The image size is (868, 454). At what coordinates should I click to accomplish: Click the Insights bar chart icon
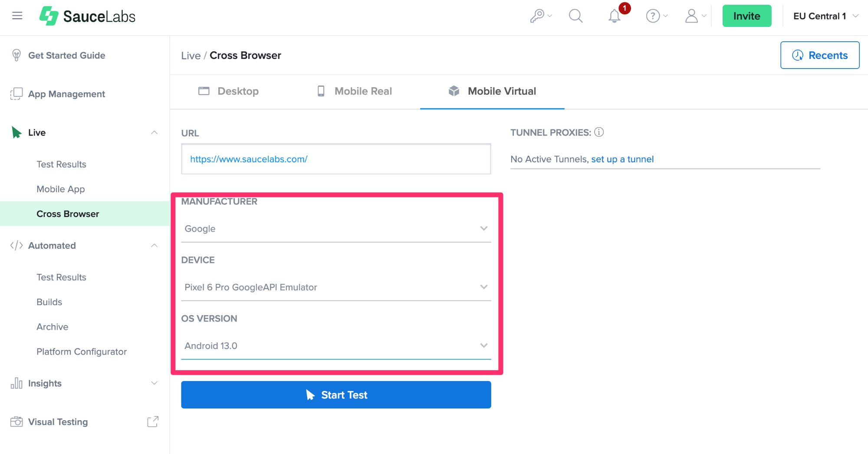point(16,383)
